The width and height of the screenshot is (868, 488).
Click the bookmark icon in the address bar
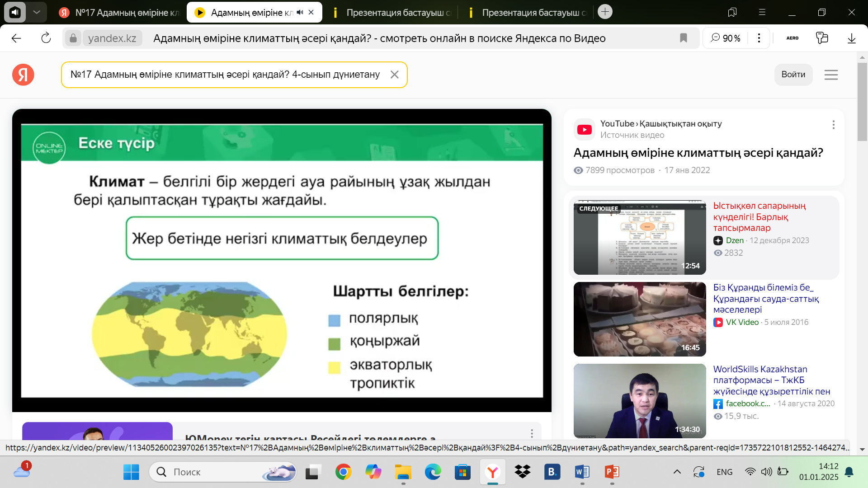pos(683,38)
